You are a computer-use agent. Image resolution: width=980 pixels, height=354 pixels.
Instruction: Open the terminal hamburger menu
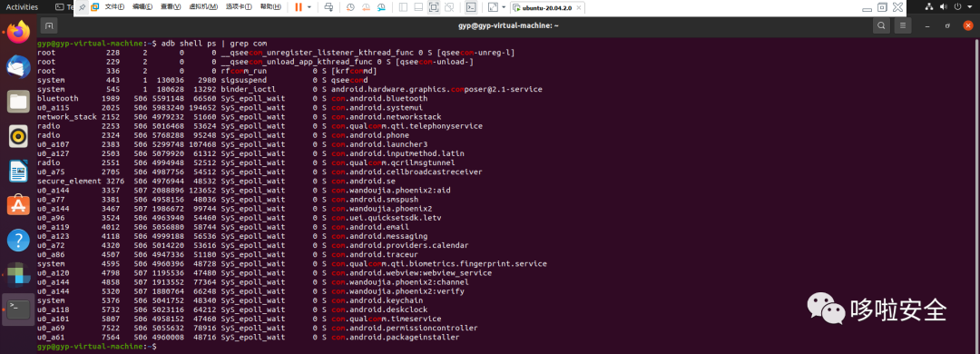[x=902, y=25]
